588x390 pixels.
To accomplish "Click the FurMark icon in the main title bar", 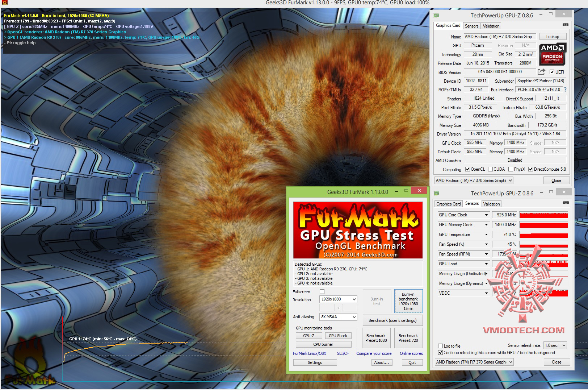I will coord(5,3).
